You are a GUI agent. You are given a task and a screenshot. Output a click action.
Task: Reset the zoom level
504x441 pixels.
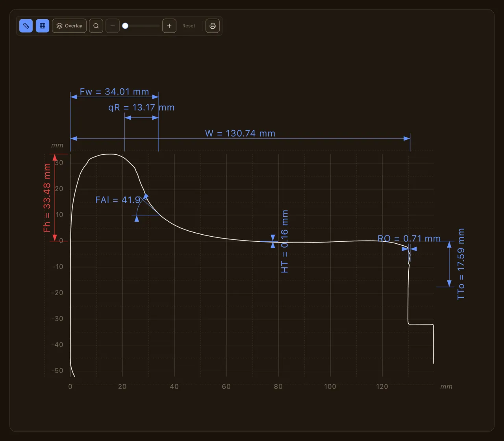(x=189, y=26)
